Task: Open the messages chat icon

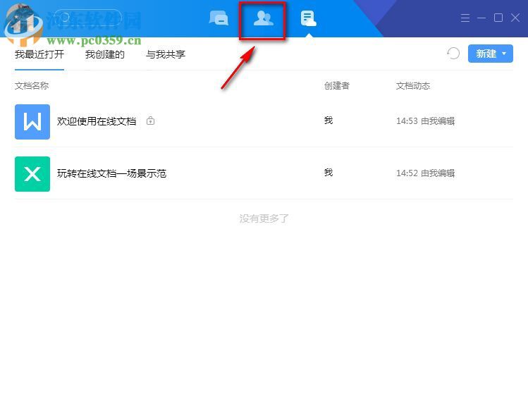Action: coord(219,18)
